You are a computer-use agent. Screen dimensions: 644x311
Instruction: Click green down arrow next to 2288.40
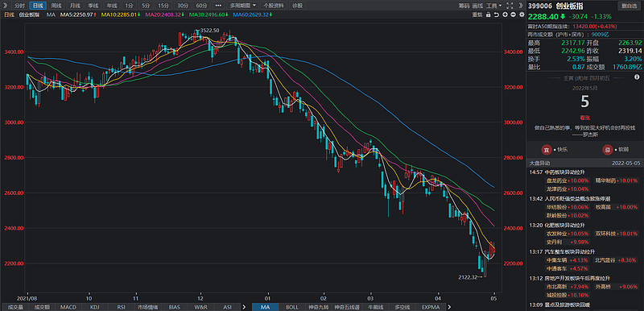click(x=562, y=17)
